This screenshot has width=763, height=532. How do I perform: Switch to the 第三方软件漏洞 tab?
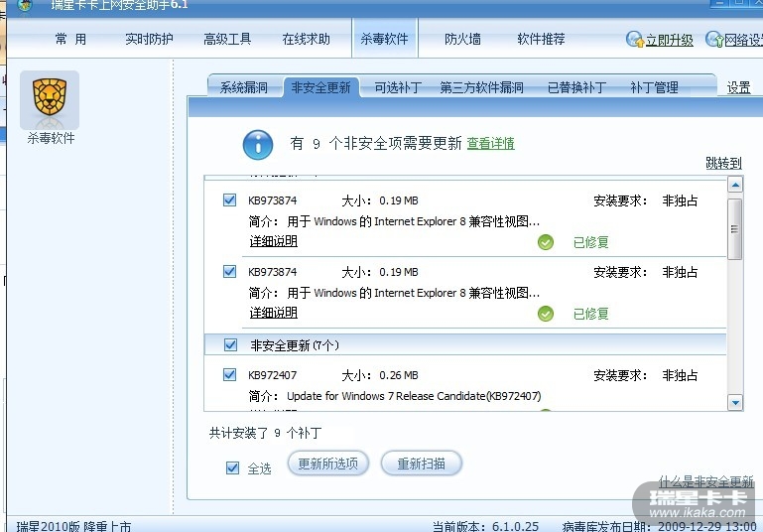(x=482, y=87)
